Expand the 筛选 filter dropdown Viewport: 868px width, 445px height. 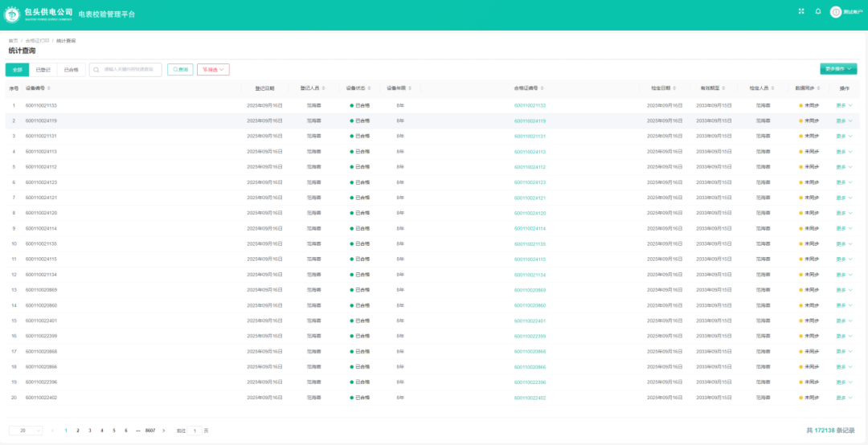(213, 70)
